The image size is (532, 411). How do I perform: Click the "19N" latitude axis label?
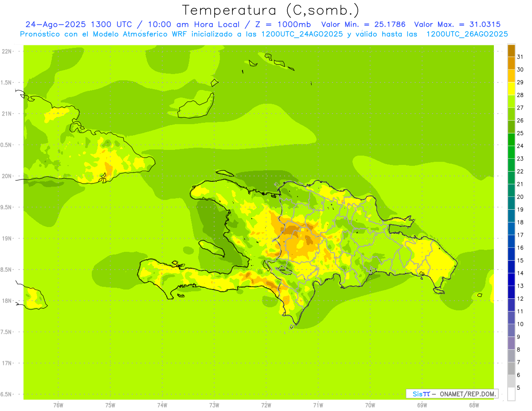(x=7, y=239)
